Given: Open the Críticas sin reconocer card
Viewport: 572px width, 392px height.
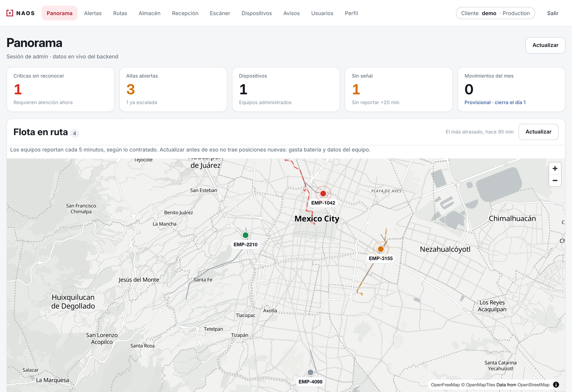Looking at the screenshot, I should 60,89.
